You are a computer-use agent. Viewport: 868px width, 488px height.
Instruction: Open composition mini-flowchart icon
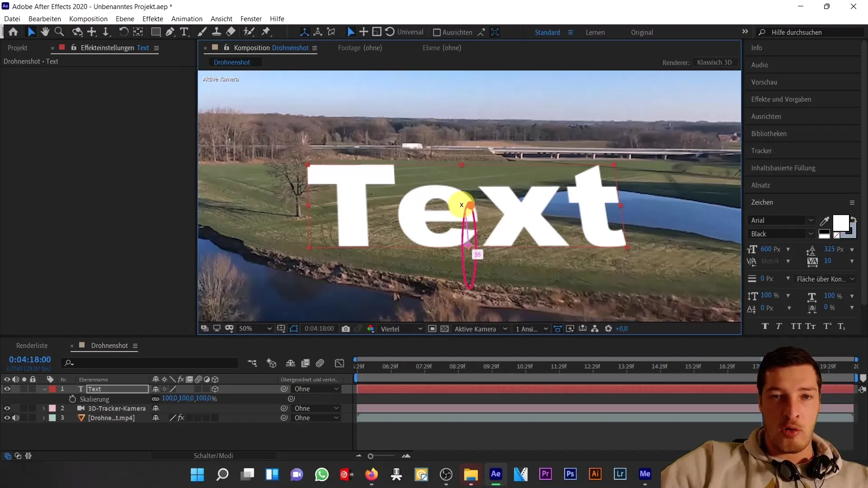coord(252,363)
